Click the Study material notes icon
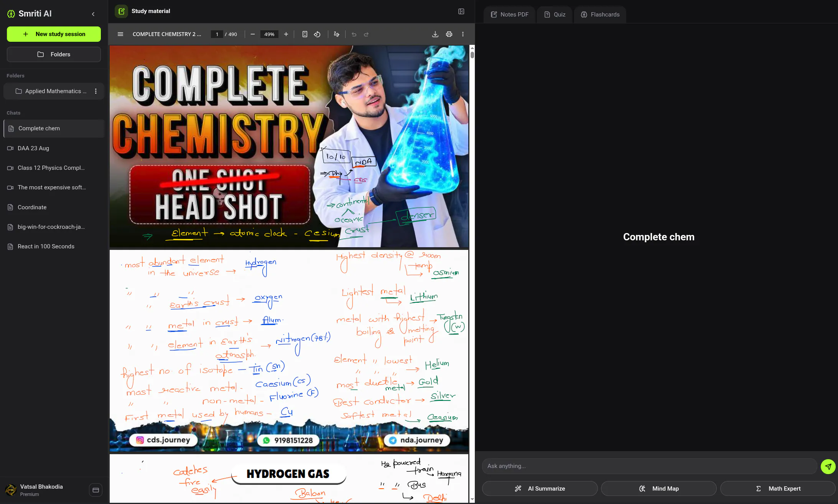The image size is (838, 504). (121, 11)
